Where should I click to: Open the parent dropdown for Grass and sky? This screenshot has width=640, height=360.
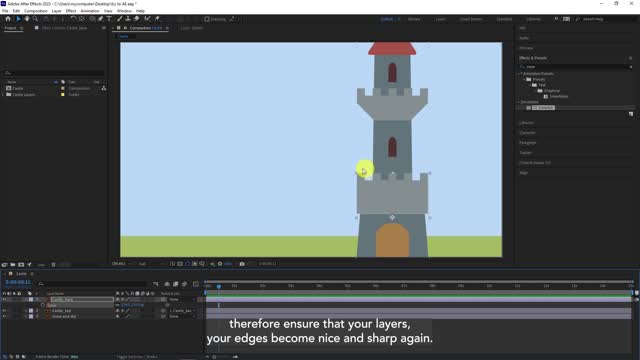(x=182, y=316)
